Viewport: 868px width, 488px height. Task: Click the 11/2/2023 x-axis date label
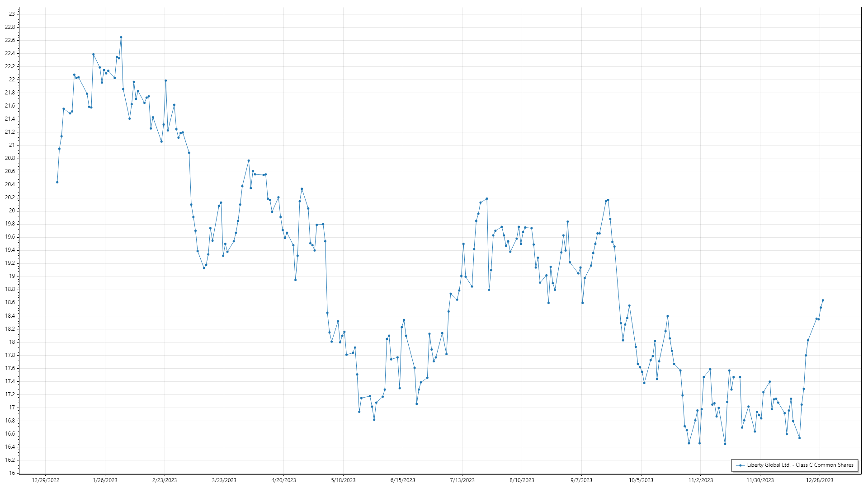700,480
